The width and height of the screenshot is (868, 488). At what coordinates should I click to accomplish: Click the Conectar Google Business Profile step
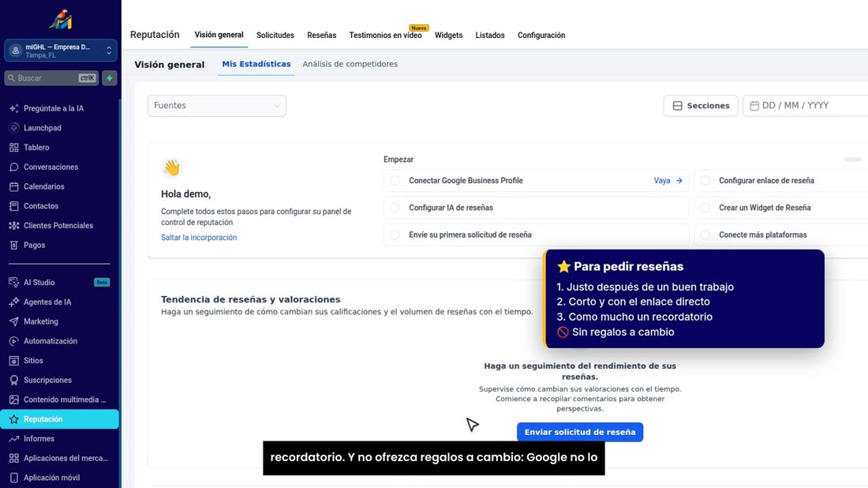point(537,181)
